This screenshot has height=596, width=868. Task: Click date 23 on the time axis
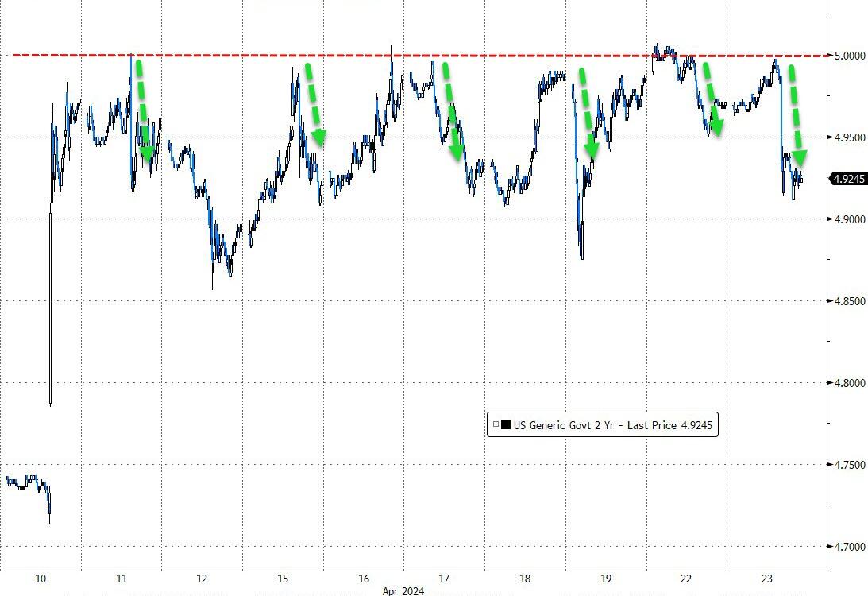(766, 579)
